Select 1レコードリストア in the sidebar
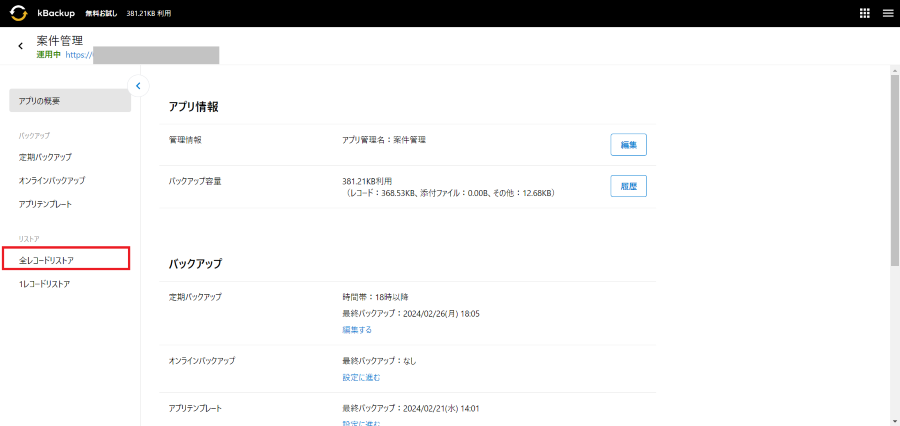 click(44, 284)
